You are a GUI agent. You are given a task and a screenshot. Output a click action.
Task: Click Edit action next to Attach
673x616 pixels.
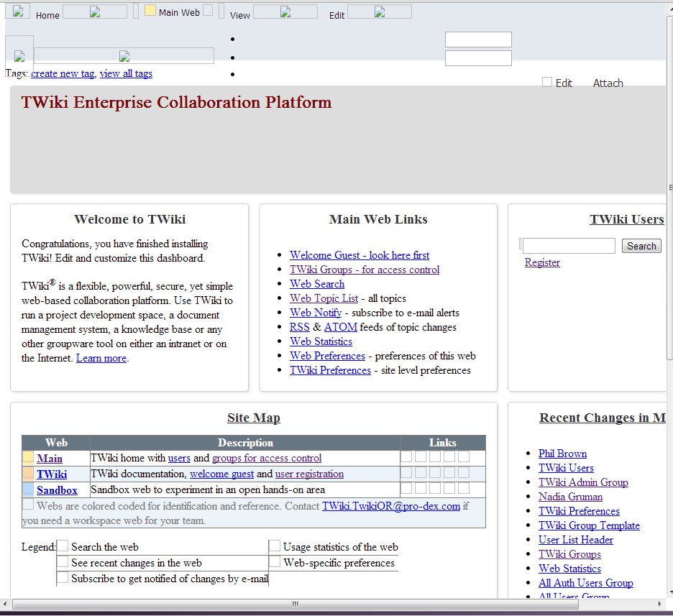click(x=563, y=83)
